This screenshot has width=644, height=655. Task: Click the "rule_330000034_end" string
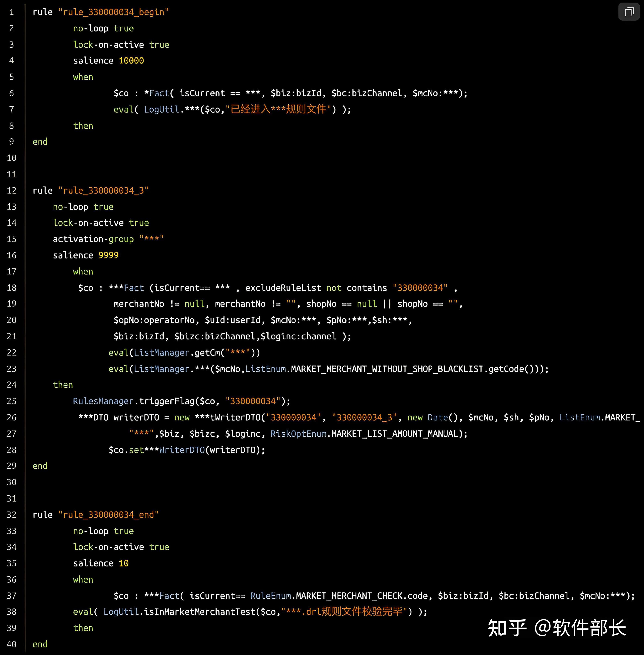[x=108, y=515]
